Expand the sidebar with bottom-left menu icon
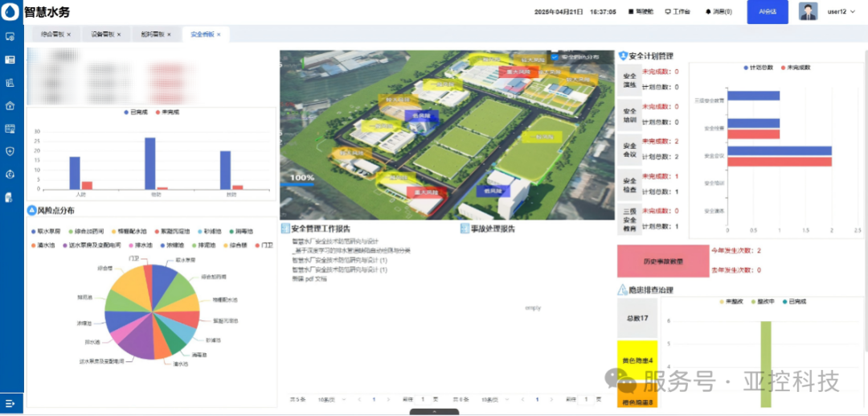 point(10,403)
